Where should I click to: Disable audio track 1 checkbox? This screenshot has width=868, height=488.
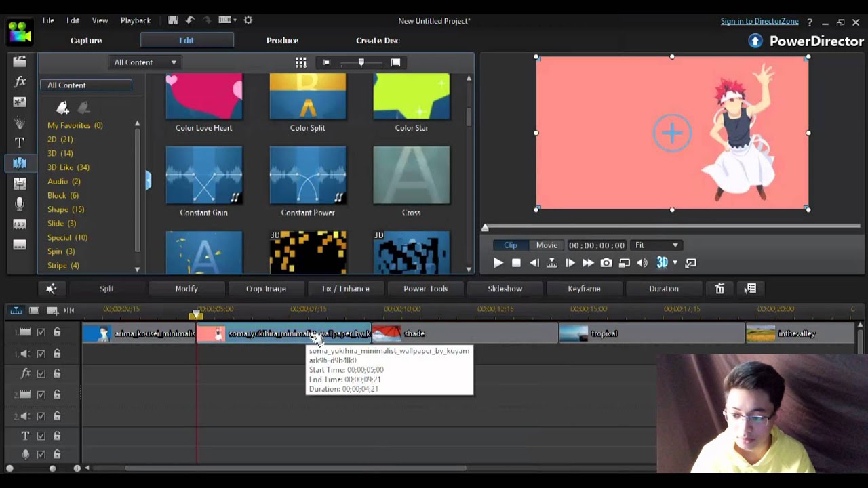click(x=41, y=354)
